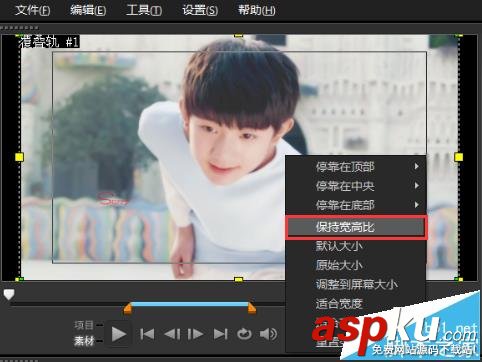
Task: Switch playback mode to 项目
Action: tap(84, 325)
